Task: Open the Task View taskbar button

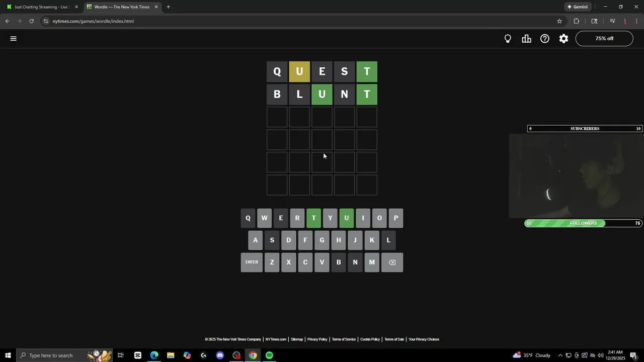Action: 121,355
